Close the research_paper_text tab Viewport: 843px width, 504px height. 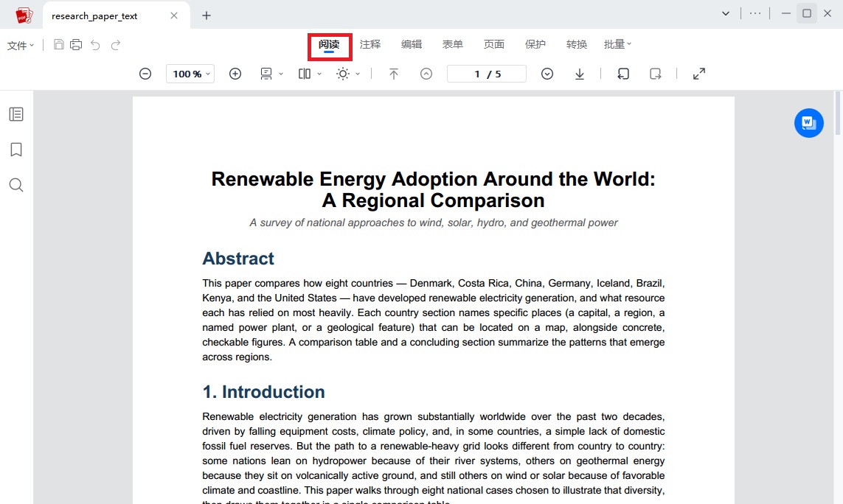pyautogui.click(x=173, y=15)
